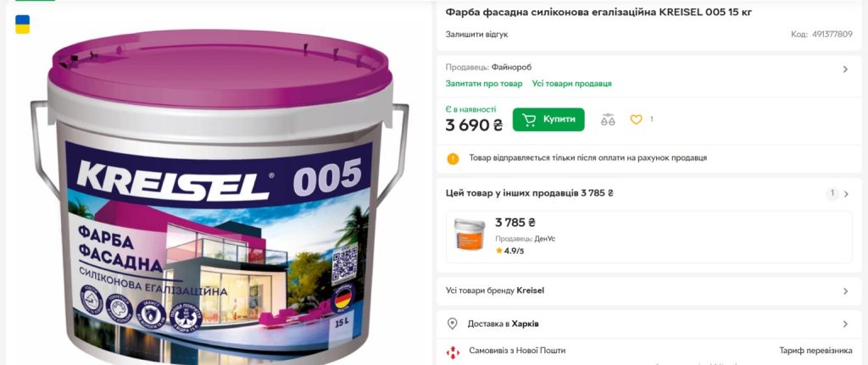The width and height of the screenshot is (868, 365).
Task: Click the delivery location pin icon
Action: point(453,324)
